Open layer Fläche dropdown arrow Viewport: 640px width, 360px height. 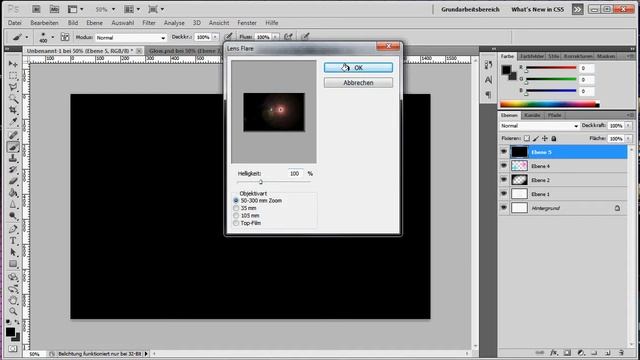coord(628,139)
